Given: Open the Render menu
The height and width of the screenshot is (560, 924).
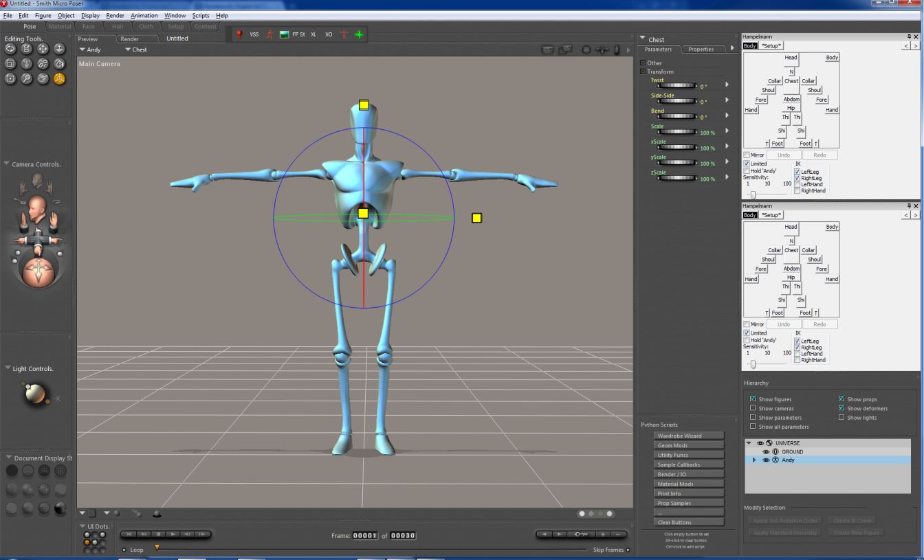Looking at the screenshot, I should tap(115, 15).
